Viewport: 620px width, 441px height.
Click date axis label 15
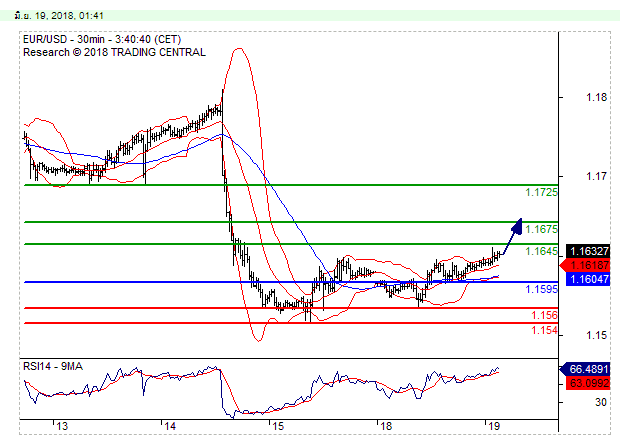(x=278, y=426)
